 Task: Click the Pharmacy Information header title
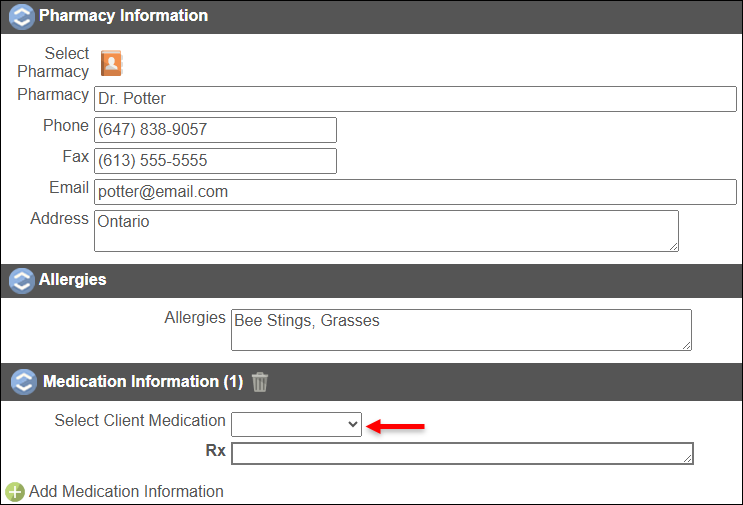[123, 16]
